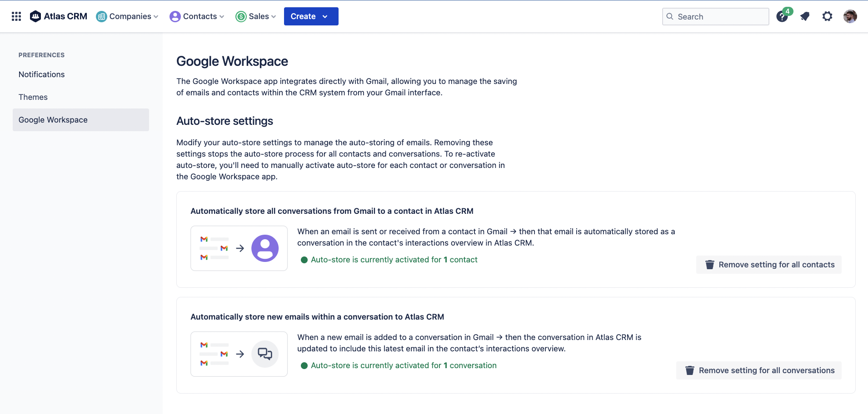
Task: Click the Gmail-to-contact illustration thumbnail
Action: pyautogui.click(x=239, y=248)
